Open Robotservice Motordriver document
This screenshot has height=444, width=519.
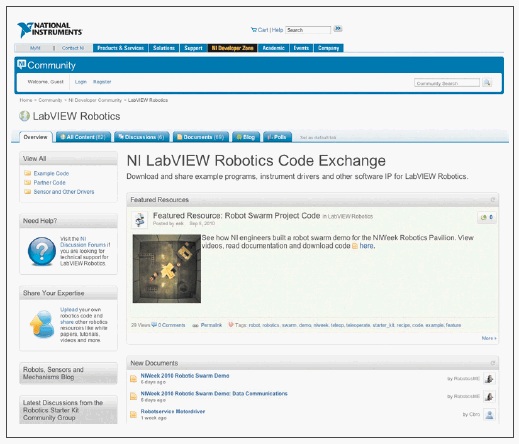tap(173, 411)
